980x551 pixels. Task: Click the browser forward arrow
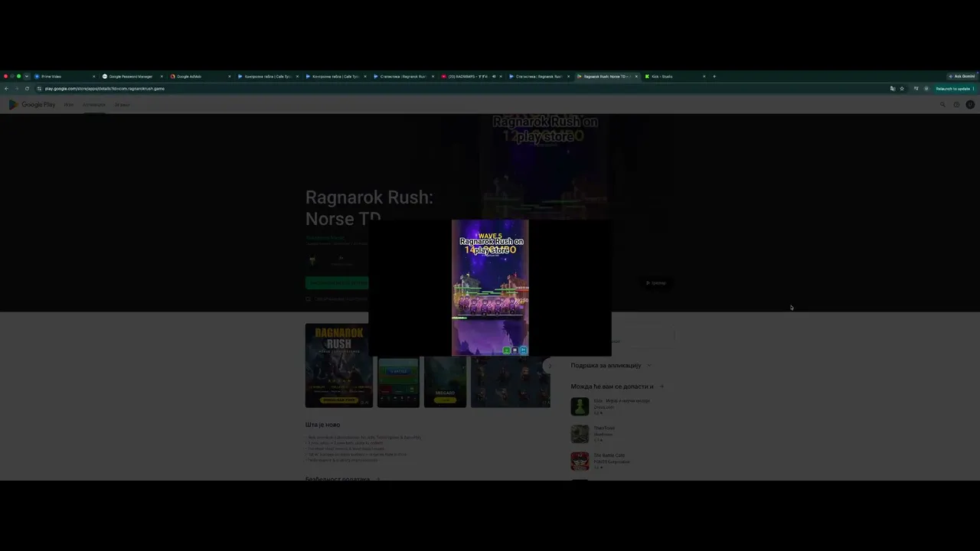coord(16,89)
